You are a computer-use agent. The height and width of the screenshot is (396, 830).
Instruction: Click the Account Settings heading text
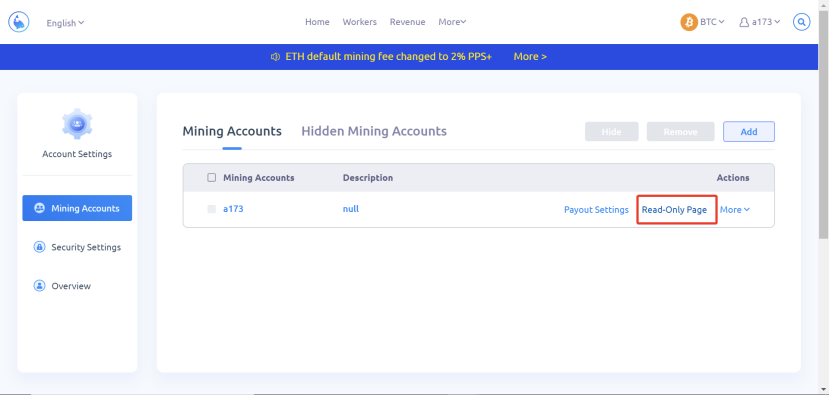click(77, 155)
